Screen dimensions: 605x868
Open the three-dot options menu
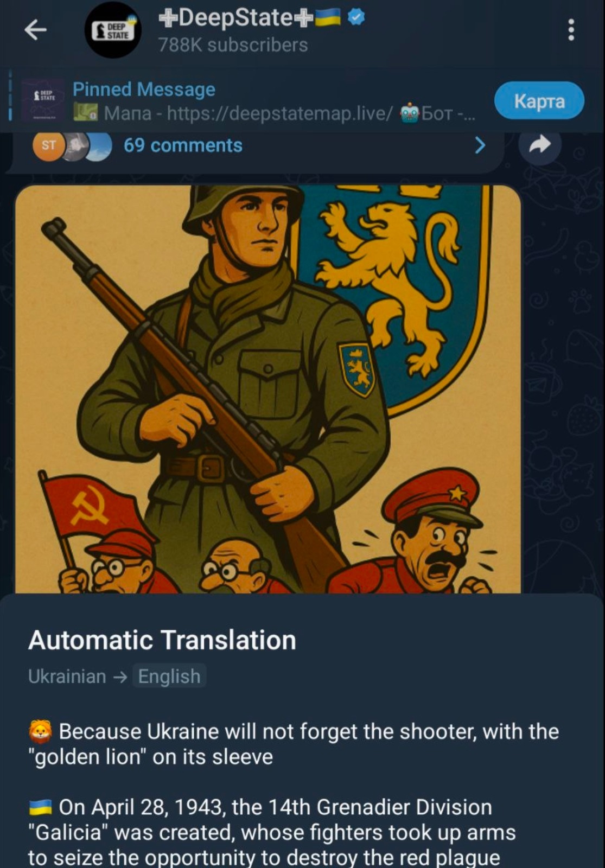pyautogui.click(x=571, y=30)
